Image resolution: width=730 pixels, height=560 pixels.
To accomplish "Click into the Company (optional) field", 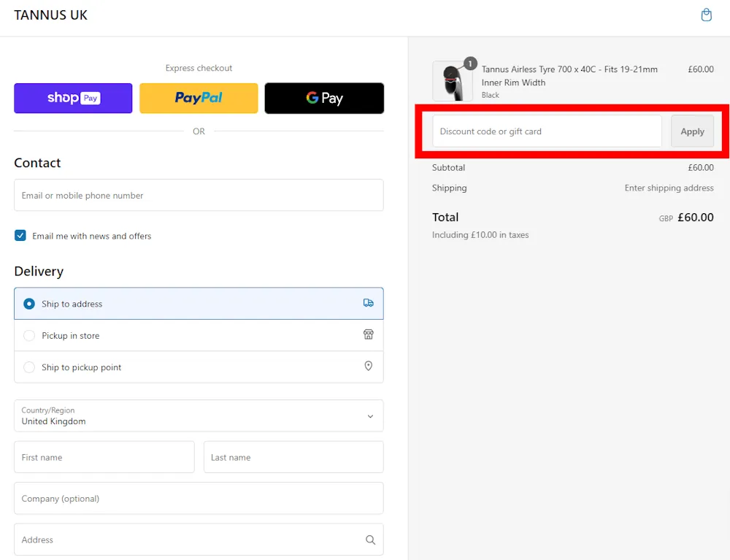I will pyautogui.click(x=199, y=498).
